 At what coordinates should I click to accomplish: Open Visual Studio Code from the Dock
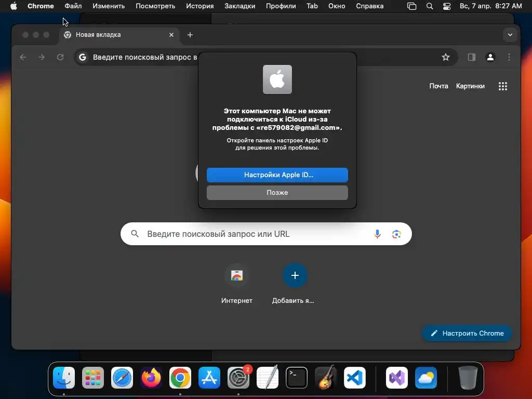tap(354, 378)
